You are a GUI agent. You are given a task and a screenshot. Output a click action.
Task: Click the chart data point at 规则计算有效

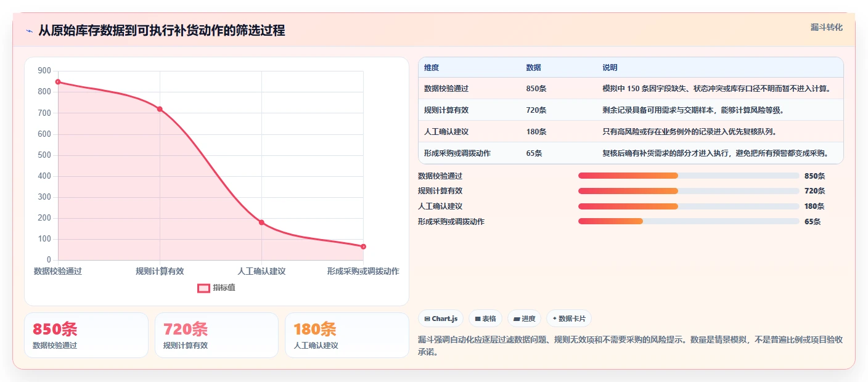click(x=160, y=109)
